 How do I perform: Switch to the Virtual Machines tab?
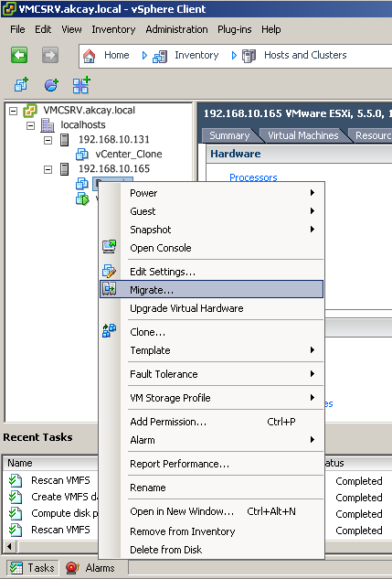point(302,135)
